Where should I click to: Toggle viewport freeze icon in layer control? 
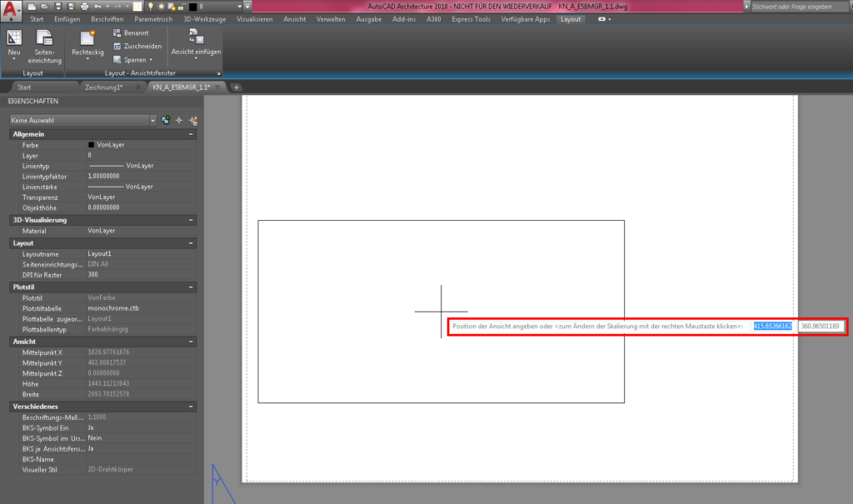[172, 7]
